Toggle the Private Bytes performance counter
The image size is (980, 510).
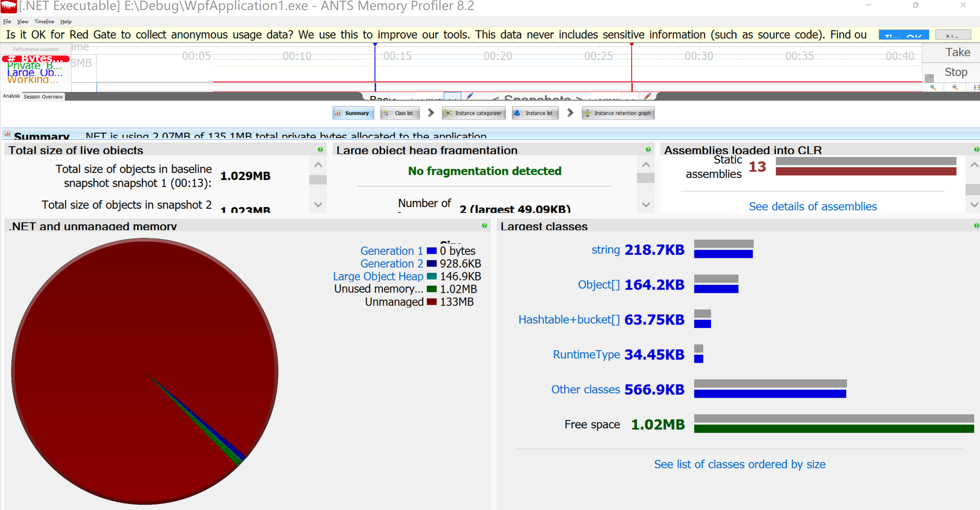click(34, 65)
